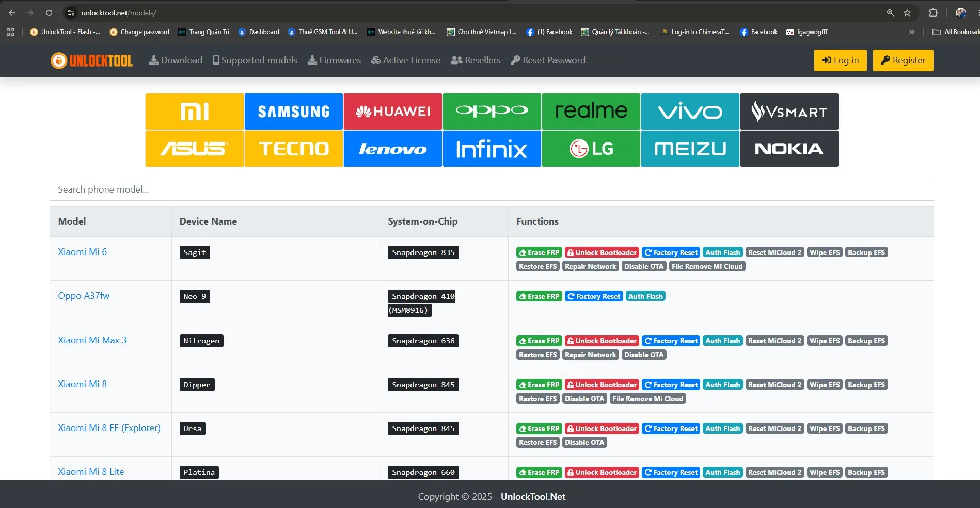
Task: Open the Reset Password nav item
Action: coord(548,60)
